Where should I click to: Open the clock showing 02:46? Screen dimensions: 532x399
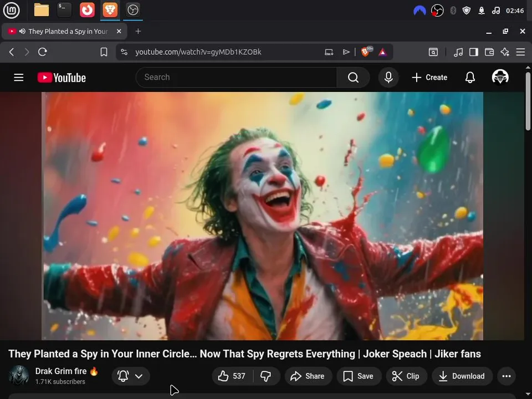515,11
